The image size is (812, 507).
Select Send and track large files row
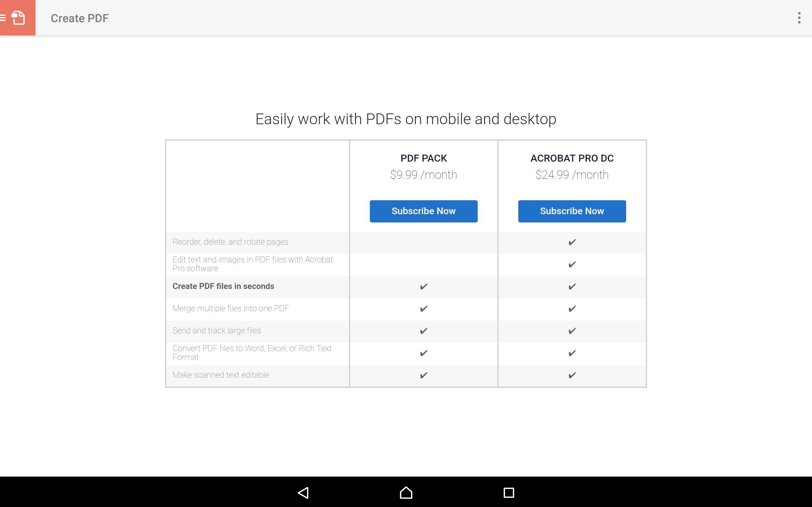click(x=216, y=330)
